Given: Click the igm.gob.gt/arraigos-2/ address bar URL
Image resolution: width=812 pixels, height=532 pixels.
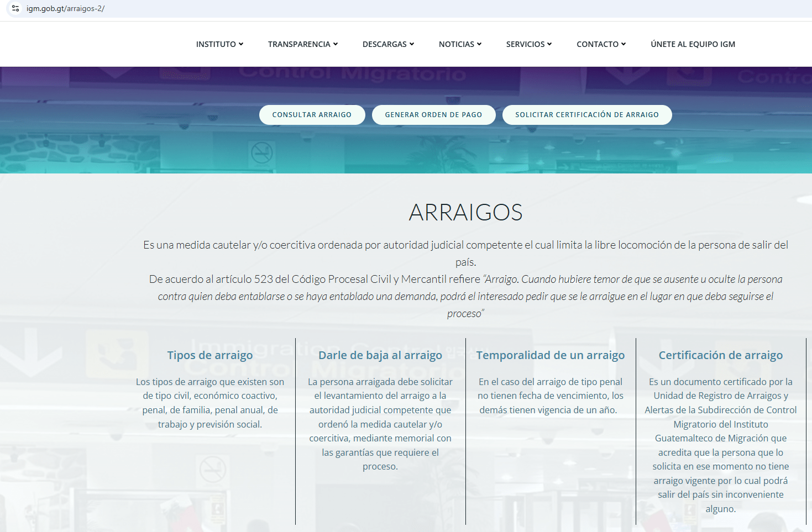Looking at the screenshot, I should pyautogui.click(x=65, y=8).
